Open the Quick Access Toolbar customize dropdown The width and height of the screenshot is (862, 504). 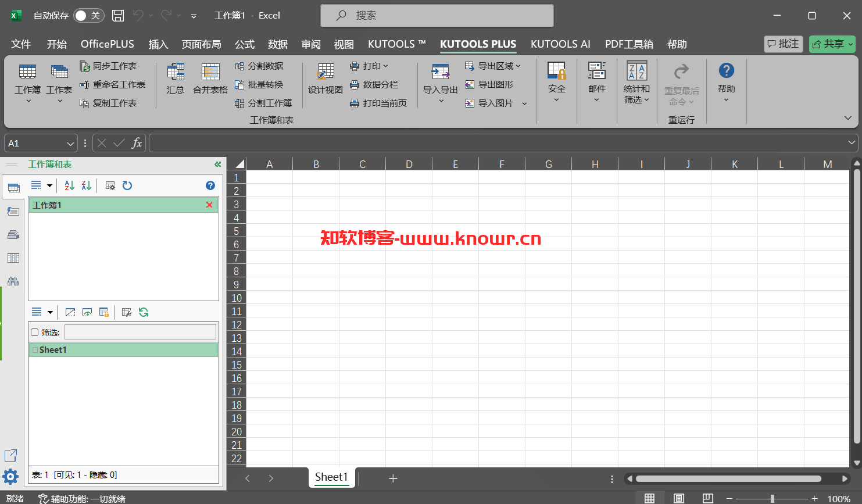click(x=194, y=16)
